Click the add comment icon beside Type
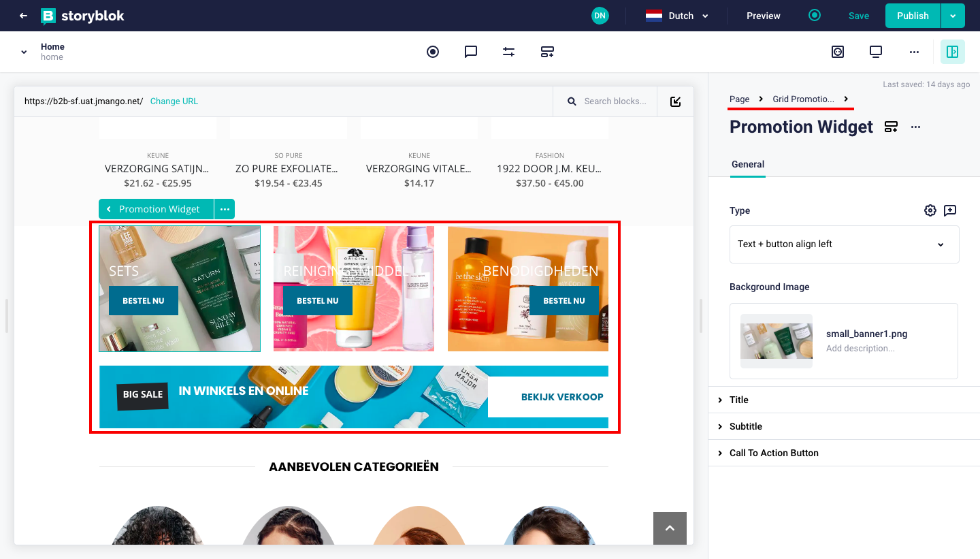The width and height of the screenshot is (980, 559). coord(950,210)
